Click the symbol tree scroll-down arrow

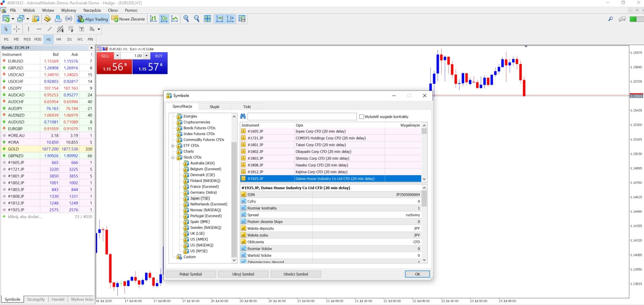pos(234,260)
